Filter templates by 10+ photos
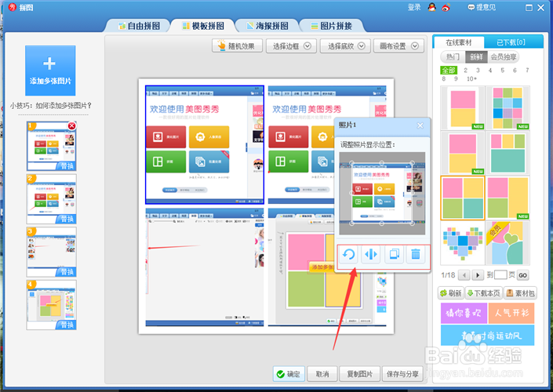The image size is (553, 392). pyautogui.click(x=471, y=78)
